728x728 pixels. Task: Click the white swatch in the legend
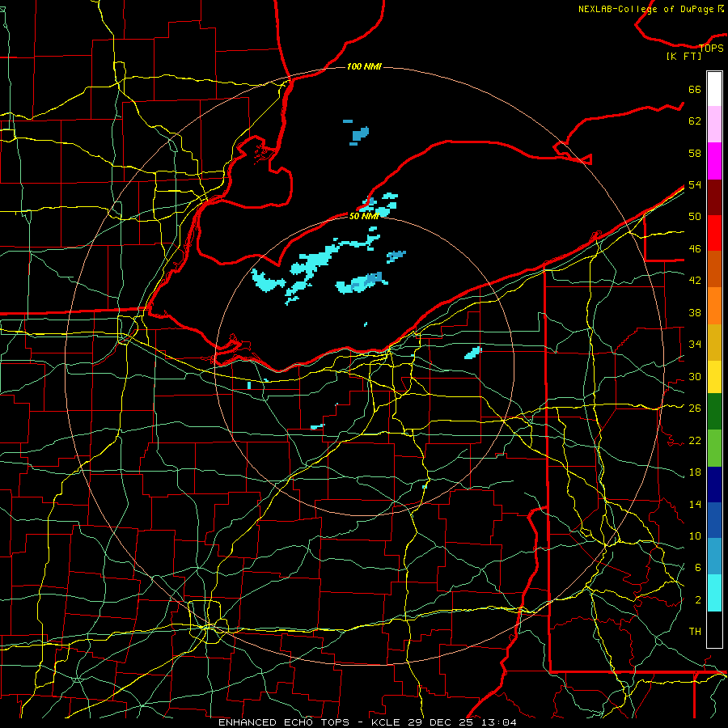click(x=714, y=89)
